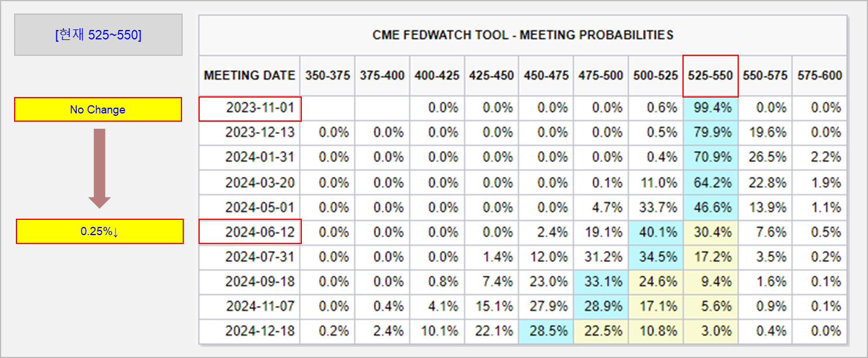This screenshot has width=868, height=358.
Task: Click the 23.0% probability cell
Action: [546, 282]
